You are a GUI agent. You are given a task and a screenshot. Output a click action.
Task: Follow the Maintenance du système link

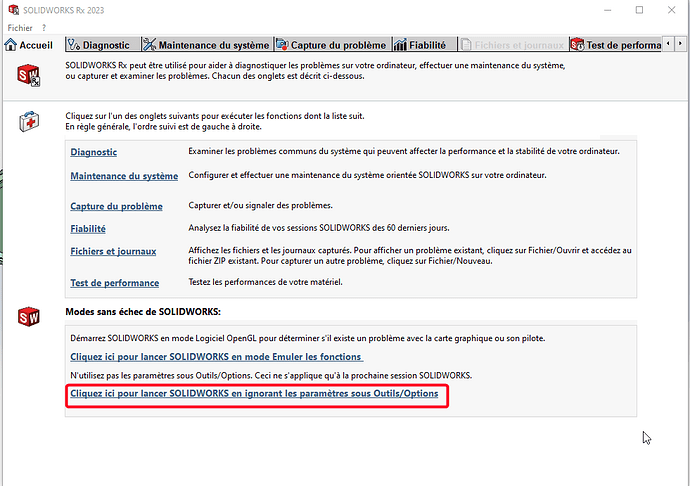pos(124,176)
